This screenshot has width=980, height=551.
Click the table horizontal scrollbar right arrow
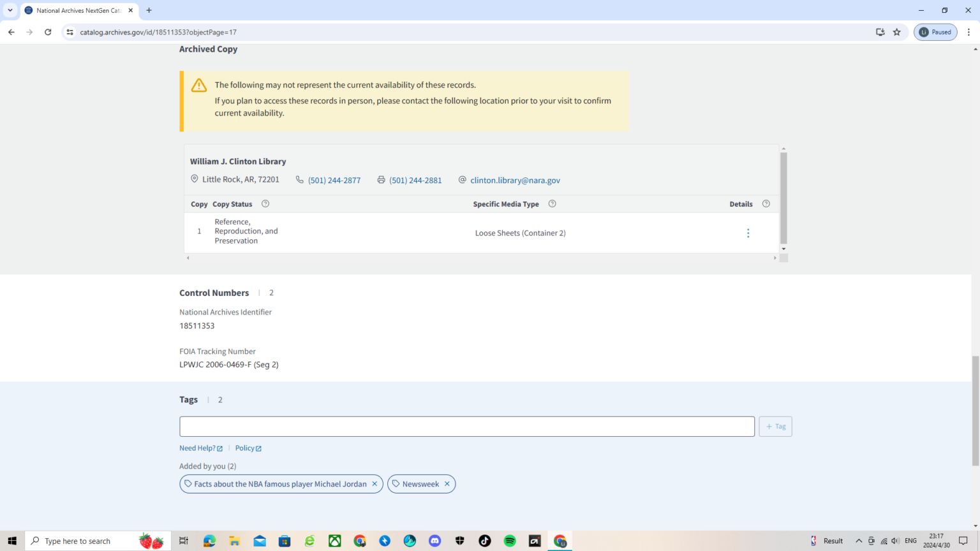tap(775, 258)
